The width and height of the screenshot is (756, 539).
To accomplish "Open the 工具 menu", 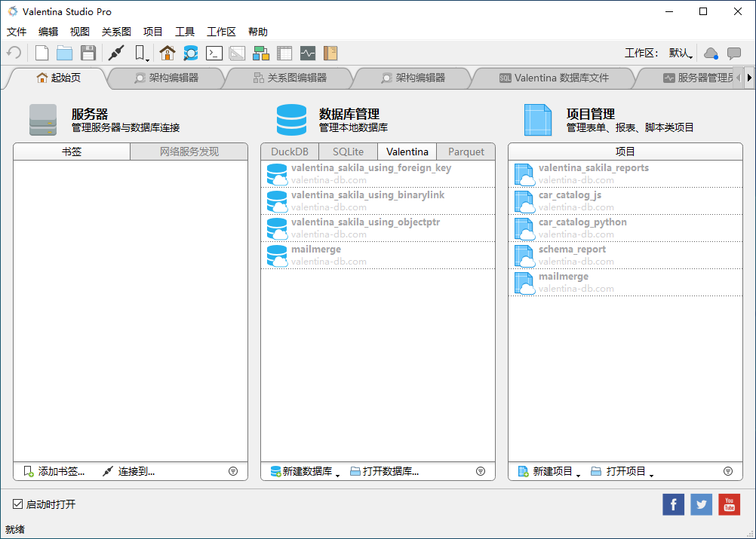I will click(x=185, y=32).
